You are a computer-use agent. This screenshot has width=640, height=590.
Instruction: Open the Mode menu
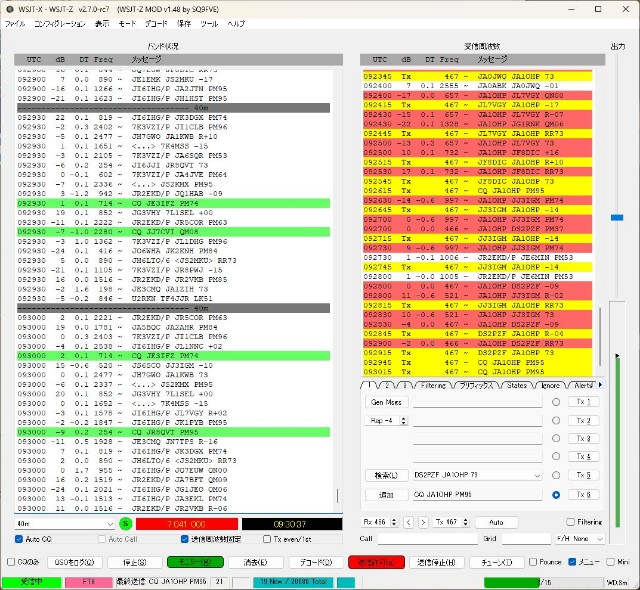pyautogui.click(x=127, y=24)
